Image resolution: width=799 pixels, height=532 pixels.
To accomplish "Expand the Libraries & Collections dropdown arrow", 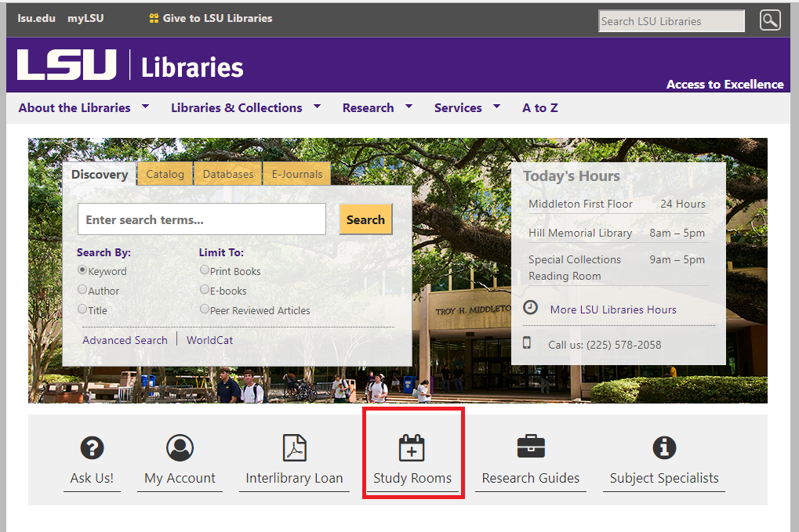I will [317, 107].
